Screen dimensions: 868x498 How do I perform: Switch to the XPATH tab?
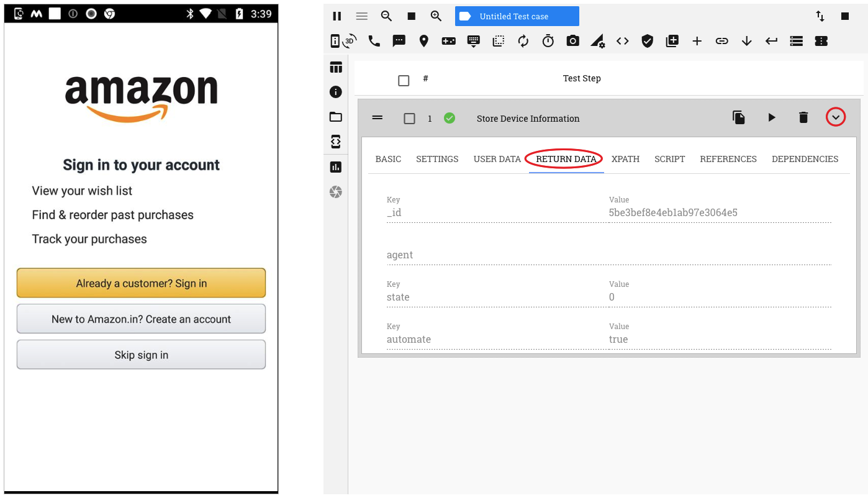click(x=625, y=159)
